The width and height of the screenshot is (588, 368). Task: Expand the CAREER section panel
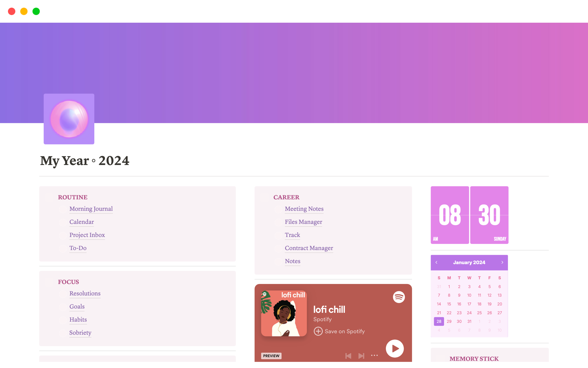coord(286,197)
